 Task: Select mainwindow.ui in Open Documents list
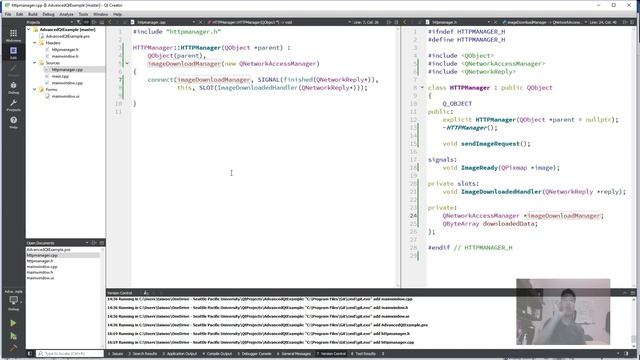point(40,278)
